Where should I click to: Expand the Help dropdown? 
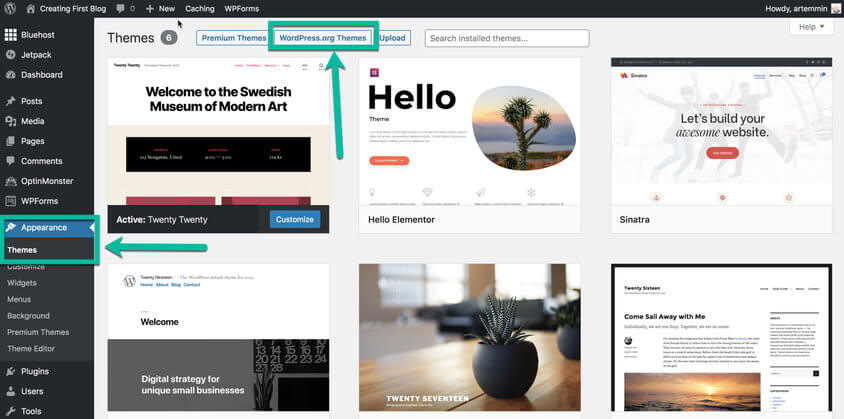[x=810, y=27]
